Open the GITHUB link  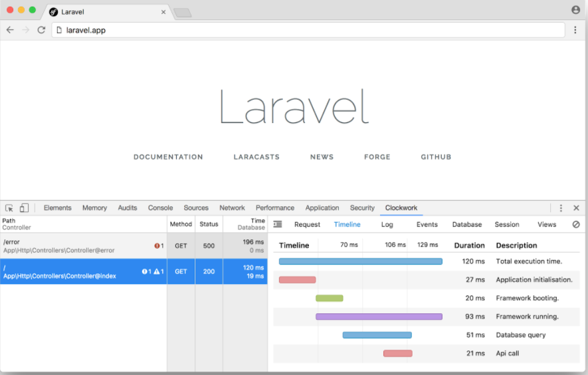(436, 157)
